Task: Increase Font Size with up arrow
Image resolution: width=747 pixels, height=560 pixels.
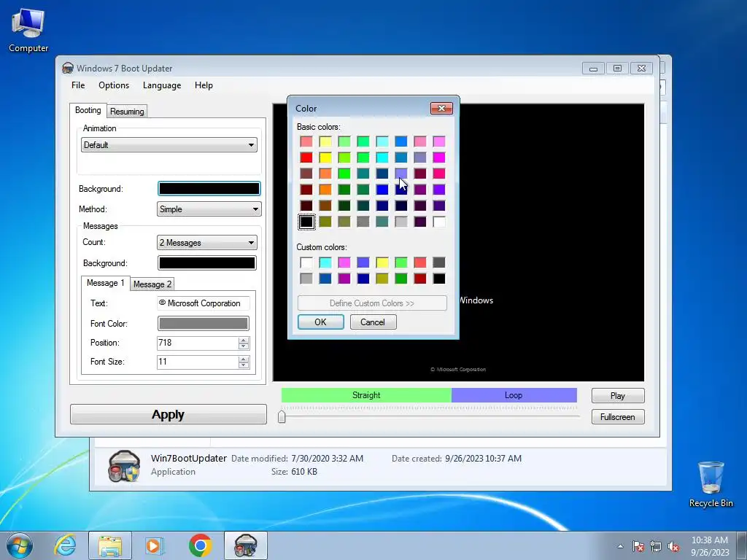Action: [x=244, y=359]
